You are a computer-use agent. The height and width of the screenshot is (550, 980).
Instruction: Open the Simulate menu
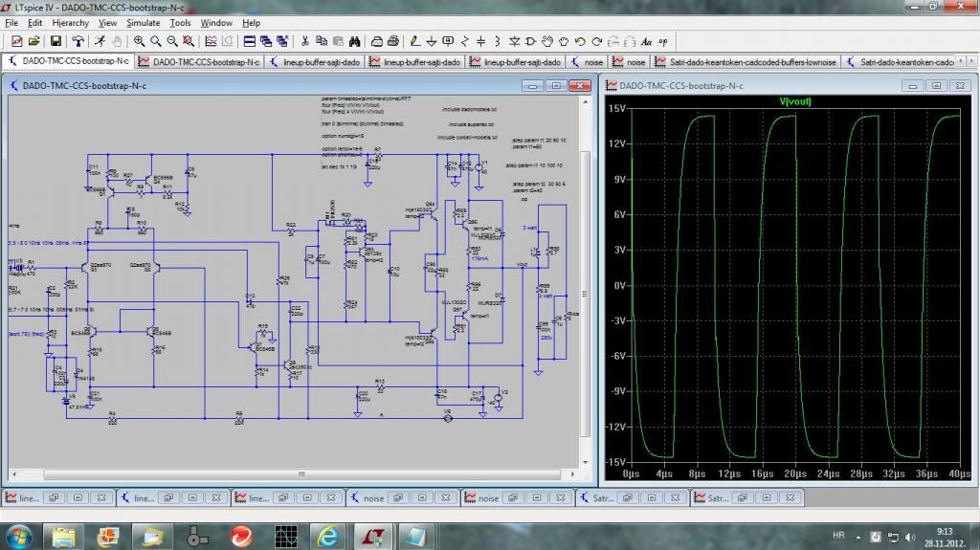(x=144, y=23)
